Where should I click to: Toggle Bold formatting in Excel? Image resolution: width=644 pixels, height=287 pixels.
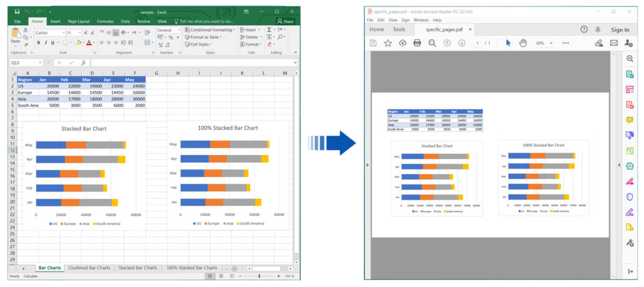pyautogui.click(x=38, y=43)
